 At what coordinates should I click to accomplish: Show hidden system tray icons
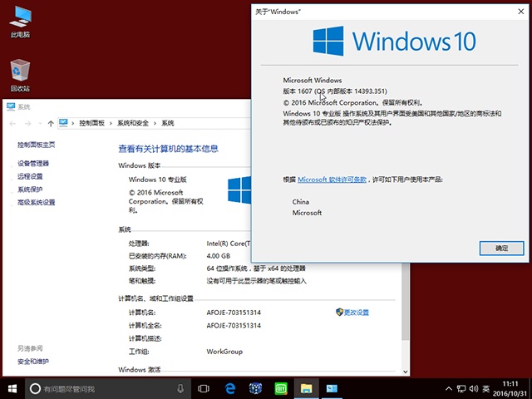449,388
